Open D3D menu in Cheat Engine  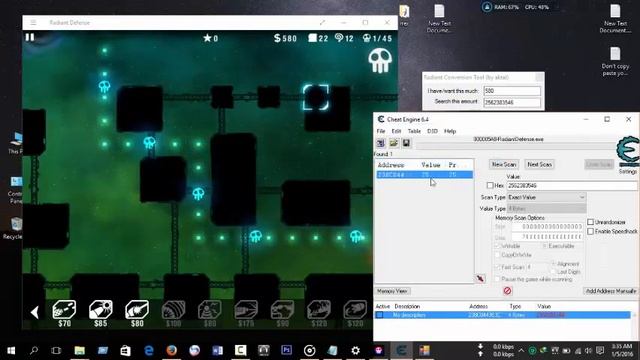(432, 131)
